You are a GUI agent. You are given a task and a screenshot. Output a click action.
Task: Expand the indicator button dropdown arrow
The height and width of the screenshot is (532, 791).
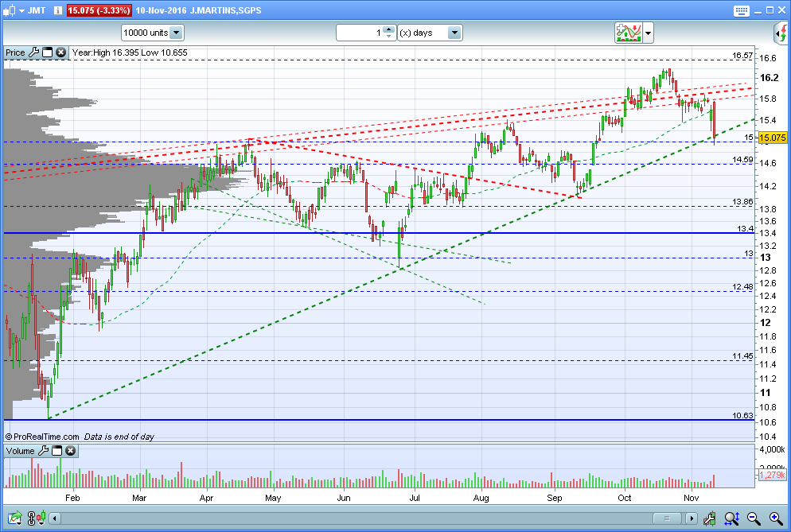649,33
